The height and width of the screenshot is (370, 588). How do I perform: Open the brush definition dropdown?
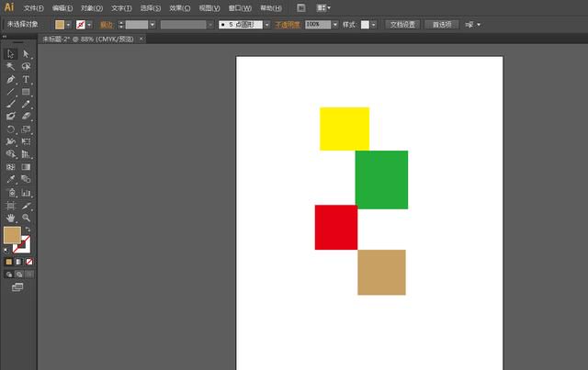(266, 25)
